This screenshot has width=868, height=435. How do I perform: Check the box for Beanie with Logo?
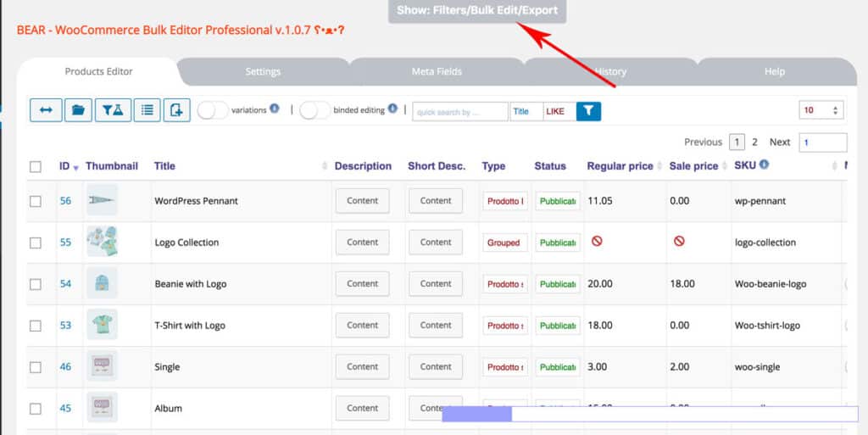click(x=36, y=284)
